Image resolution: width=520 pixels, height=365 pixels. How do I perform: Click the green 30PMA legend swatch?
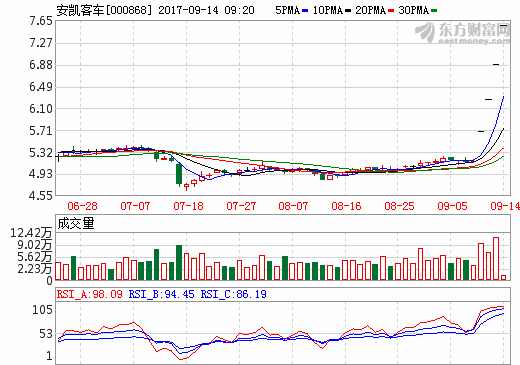point(434,11)
